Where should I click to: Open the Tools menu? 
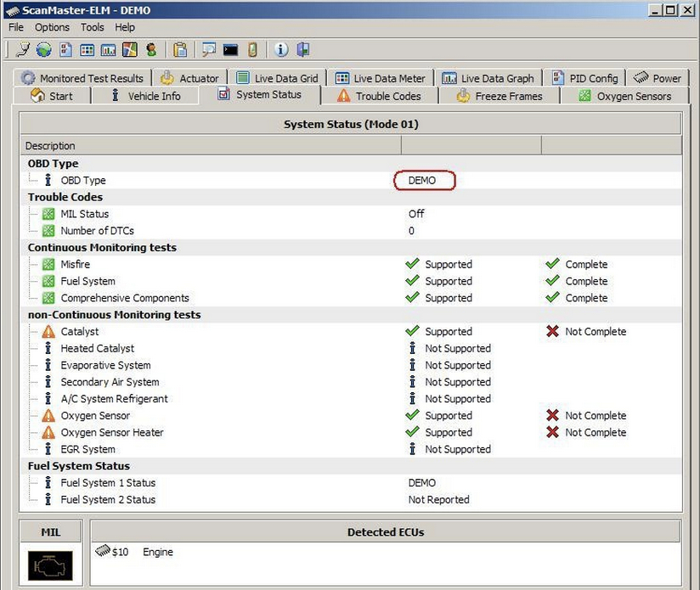[93, 27]
